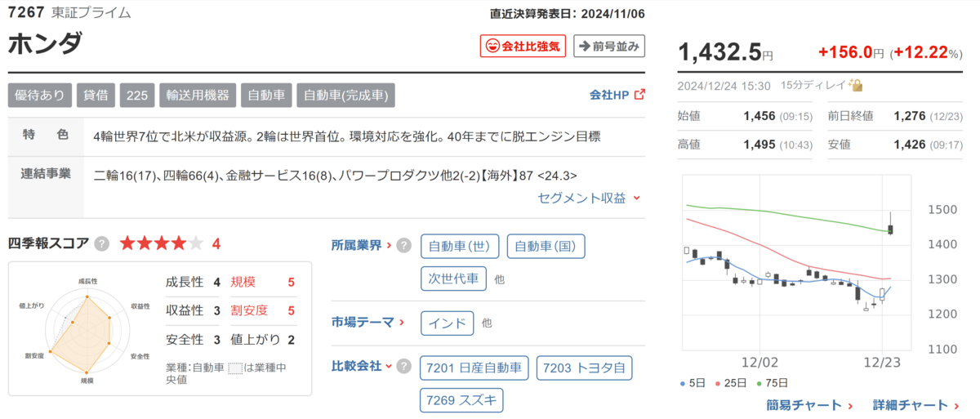Click the 安全性 score row

coord(193,340)
